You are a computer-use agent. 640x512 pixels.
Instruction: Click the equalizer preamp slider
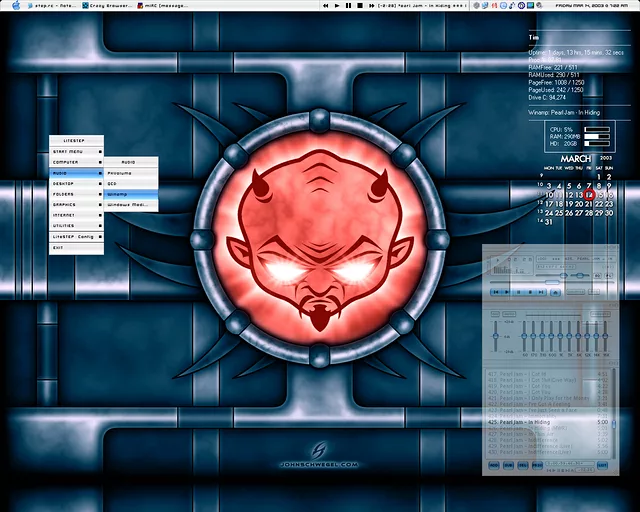coord(497,337)
